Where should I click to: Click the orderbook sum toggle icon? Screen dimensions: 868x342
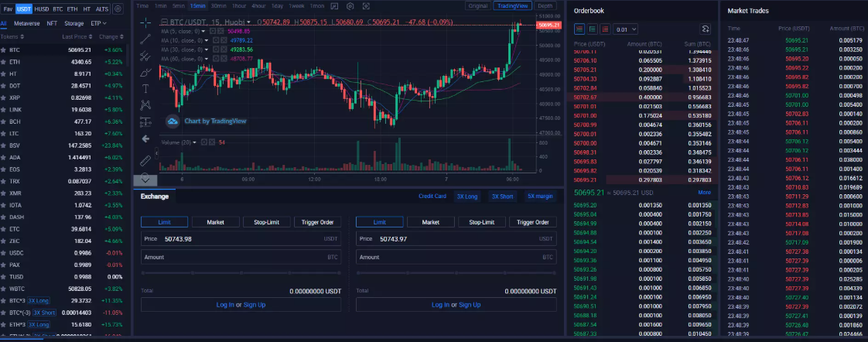tap(706, 29)
